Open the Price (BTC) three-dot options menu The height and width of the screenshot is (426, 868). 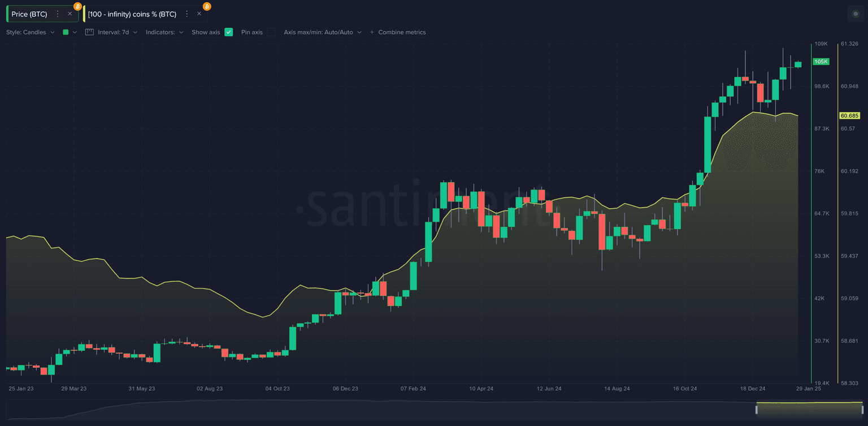coord(57,14)
